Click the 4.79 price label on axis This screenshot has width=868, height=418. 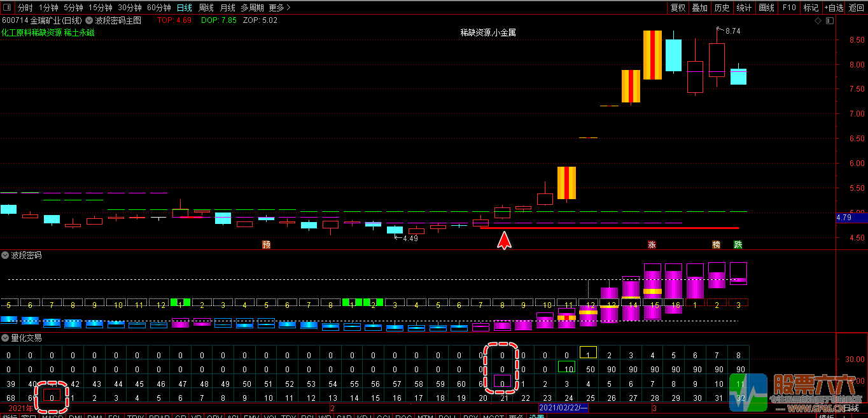point(844,218)
